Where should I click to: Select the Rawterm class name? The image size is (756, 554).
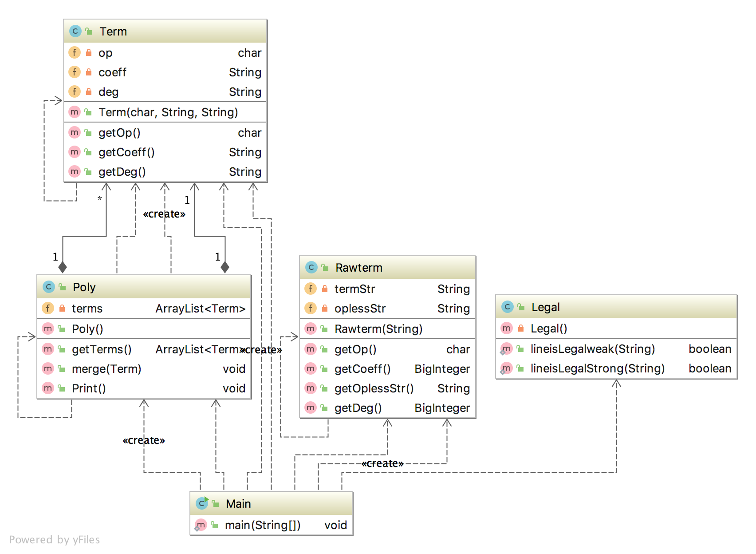coord(359,268)
